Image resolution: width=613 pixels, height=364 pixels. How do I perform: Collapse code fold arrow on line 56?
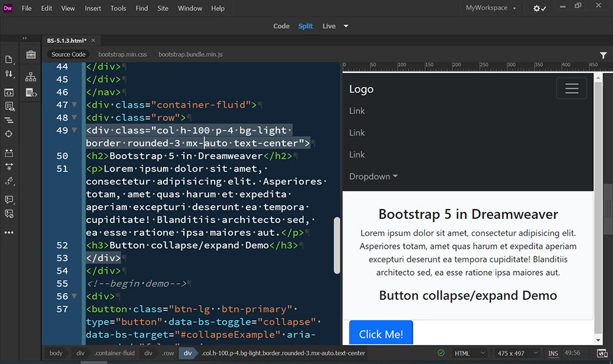pyautogui.click(x=74, y=297)
